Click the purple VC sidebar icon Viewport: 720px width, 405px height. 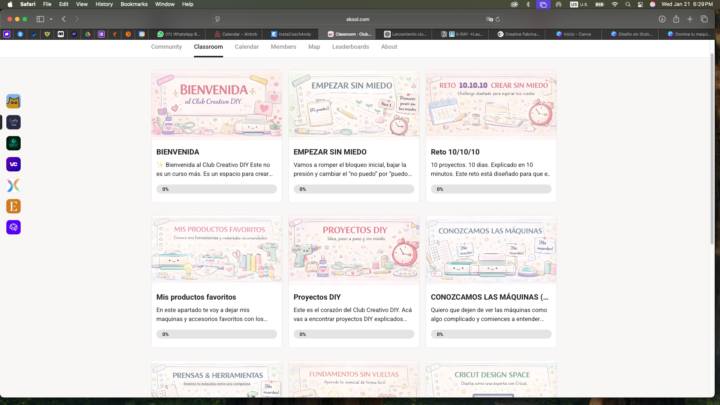(x=13, y=164)
